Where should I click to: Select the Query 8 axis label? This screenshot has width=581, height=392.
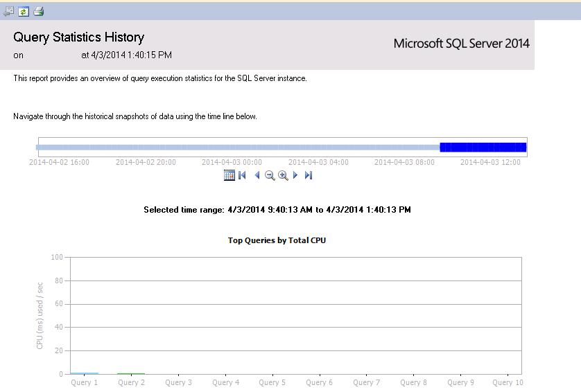413,382
